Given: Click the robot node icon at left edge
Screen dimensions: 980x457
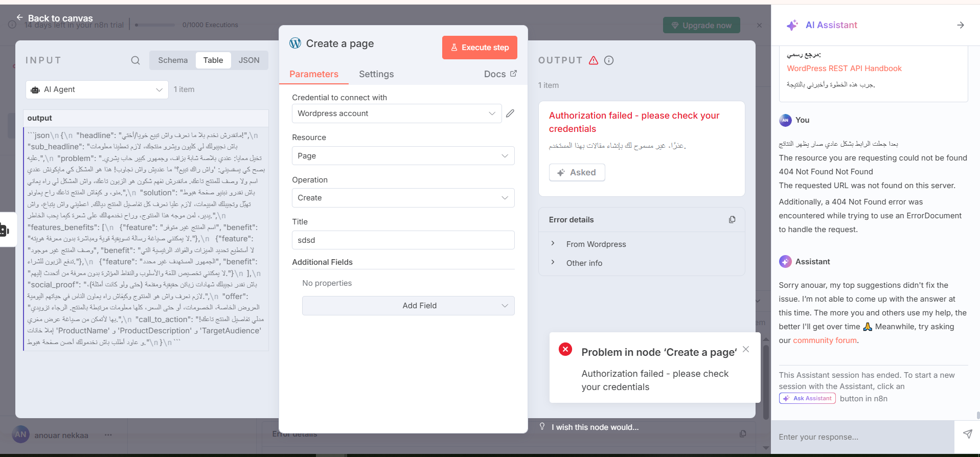Looking at the screenshot, I should [x=5, y=230].
